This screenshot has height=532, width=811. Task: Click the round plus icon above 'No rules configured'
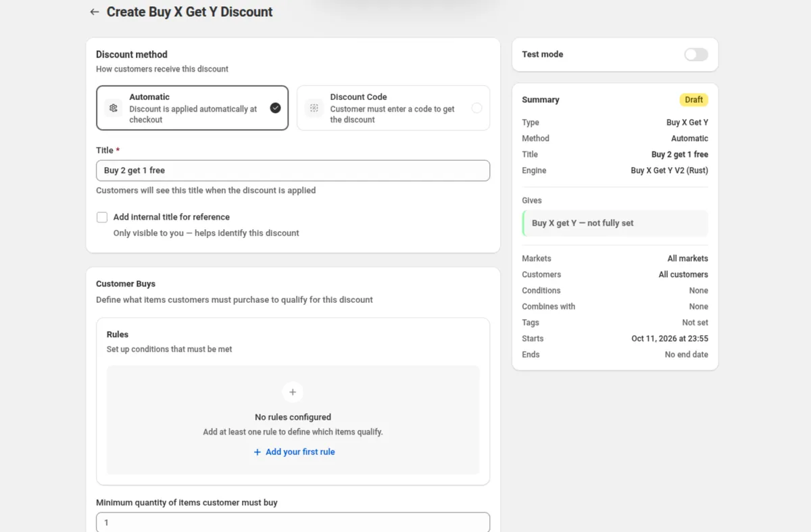coord(293,392)
